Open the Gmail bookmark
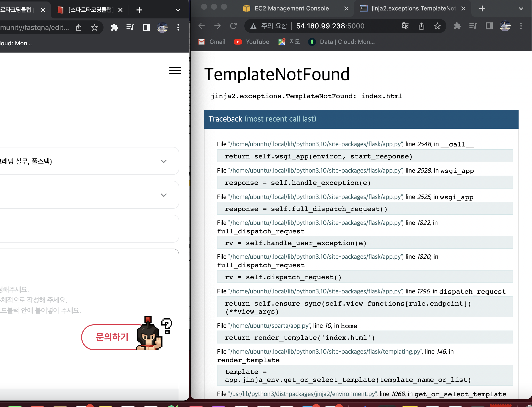 pyautogui.click(x=212, y=42)
